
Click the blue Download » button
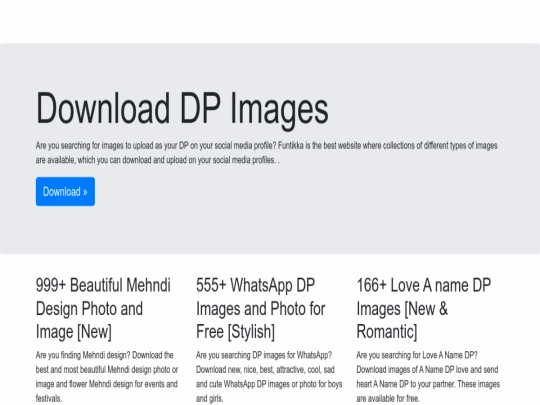pos(65,191)
